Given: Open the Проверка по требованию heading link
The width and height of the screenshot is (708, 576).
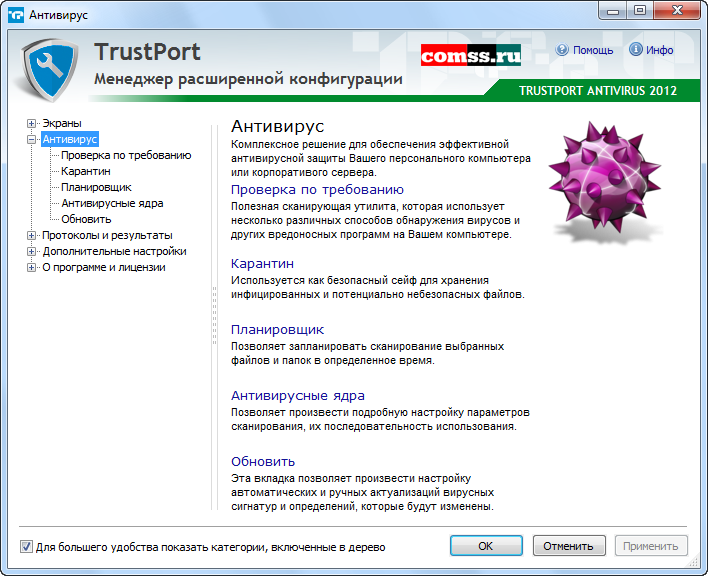Looking at the screenshot, I should 317,190.
